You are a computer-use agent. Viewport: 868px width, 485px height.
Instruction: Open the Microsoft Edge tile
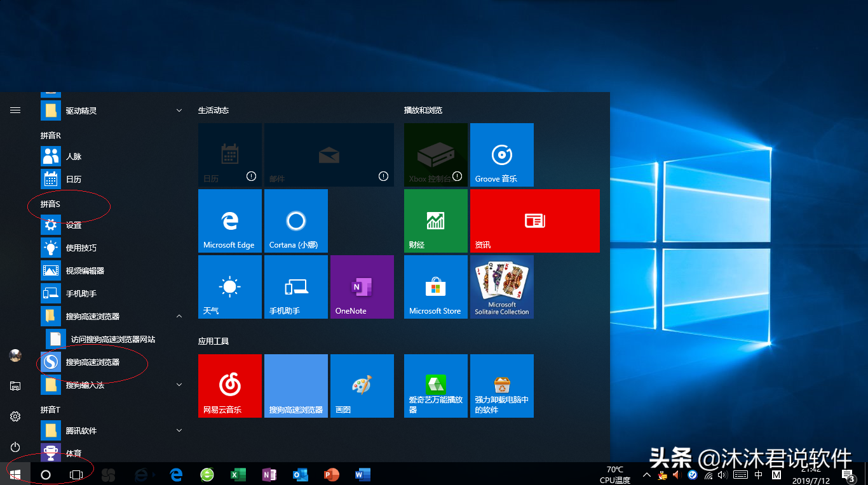pos(229,220)
